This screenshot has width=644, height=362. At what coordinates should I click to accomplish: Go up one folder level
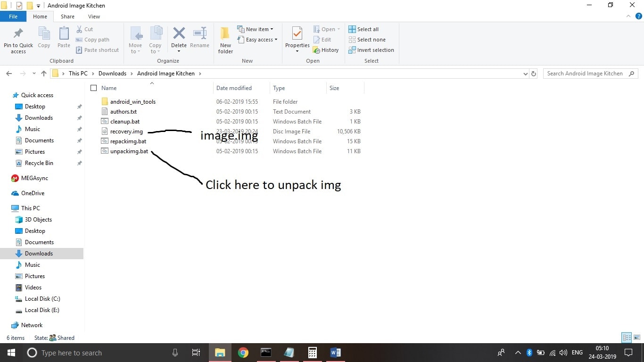[44, 74]
